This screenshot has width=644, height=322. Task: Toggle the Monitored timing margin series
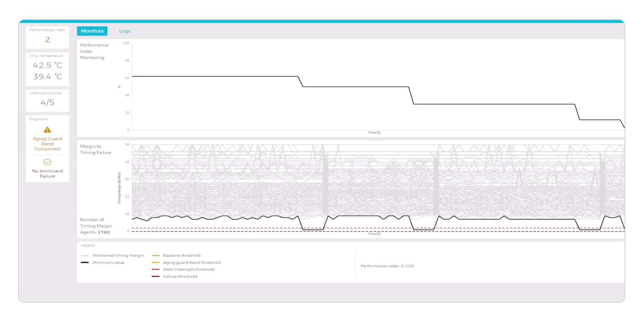118,255
